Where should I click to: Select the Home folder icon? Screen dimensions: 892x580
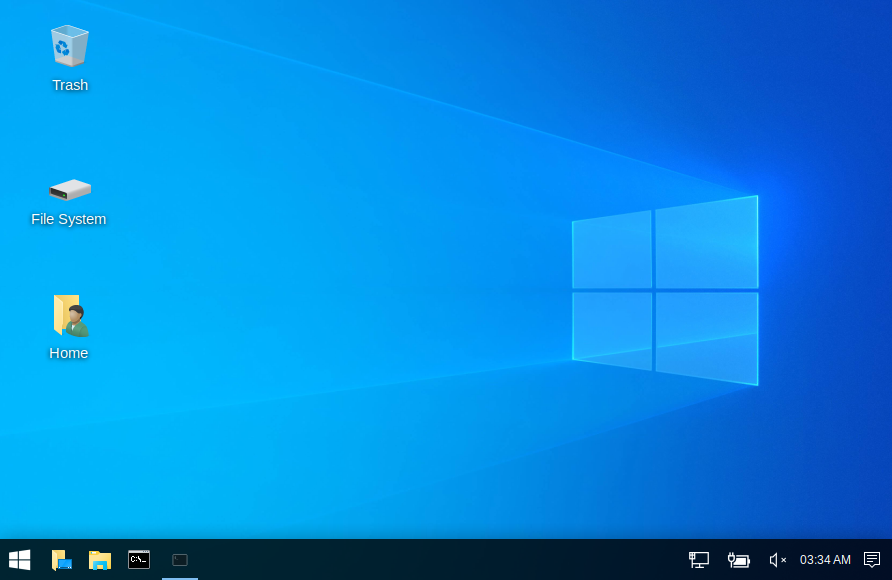[69, 315]
